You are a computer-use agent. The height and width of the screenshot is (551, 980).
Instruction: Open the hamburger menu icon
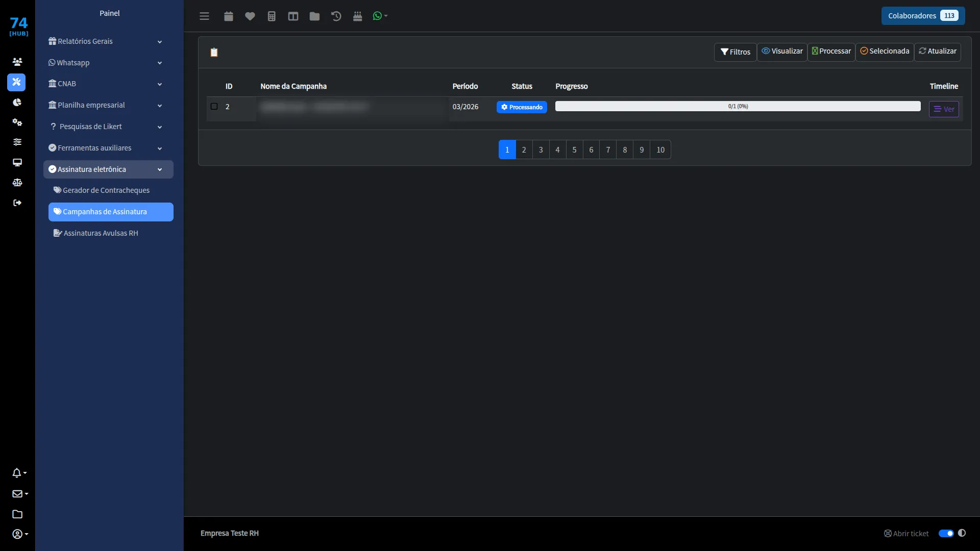click(x=204, y=16)
